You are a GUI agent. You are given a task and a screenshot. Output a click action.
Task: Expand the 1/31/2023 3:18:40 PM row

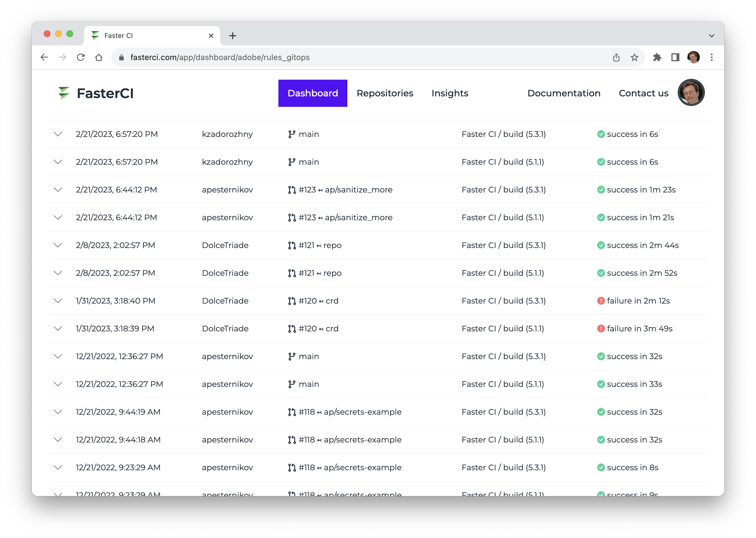coord(58,301)
